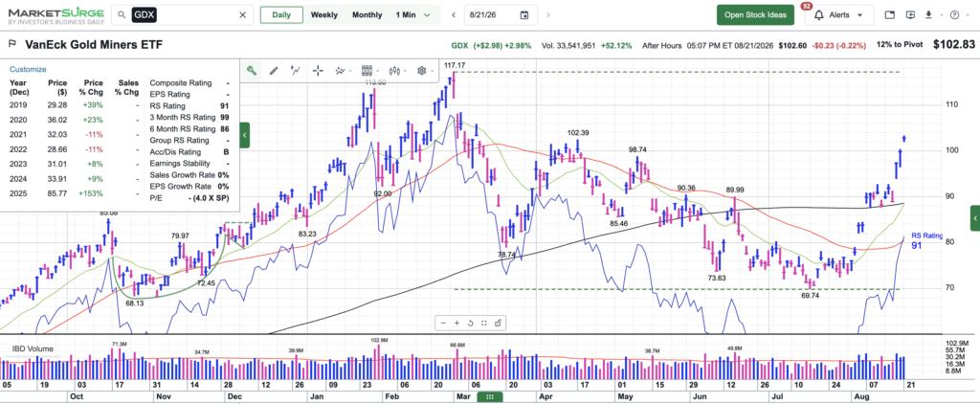This screenshot has height=404, width=980.
Task: Switch to the Weekly chart tab
Action: tap(324, 15)
